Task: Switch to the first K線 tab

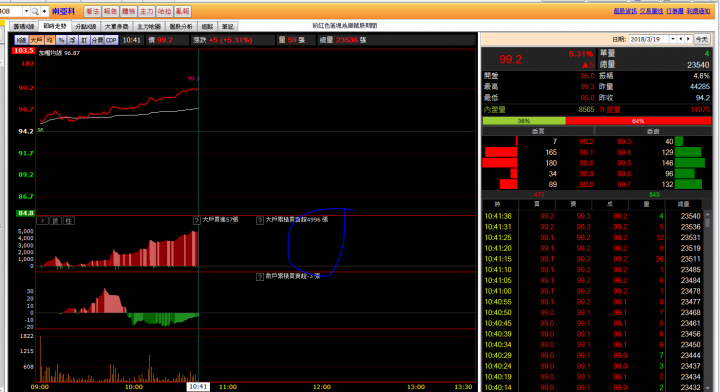Action: click(24, 27)
